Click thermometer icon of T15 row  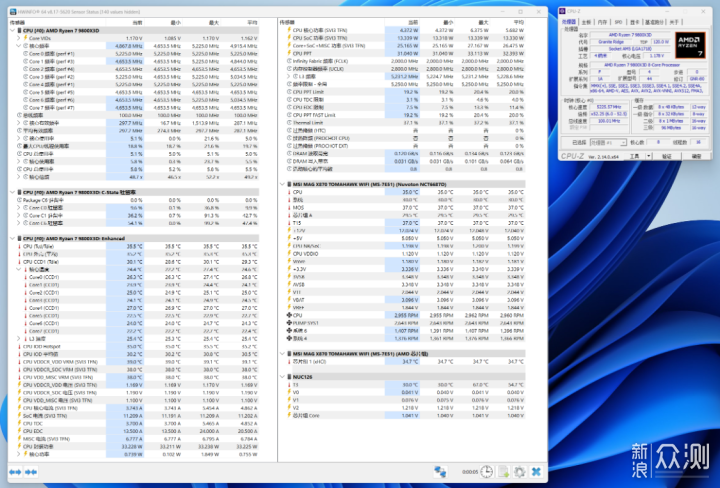tap(289, 223)
